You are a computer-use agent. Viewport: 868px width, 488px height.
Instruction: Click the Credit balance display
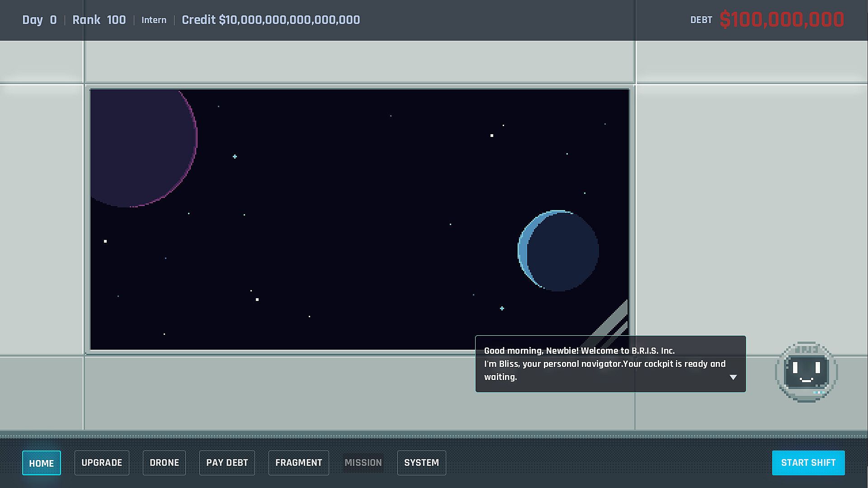pyautogui.click(x=271, y=20)
